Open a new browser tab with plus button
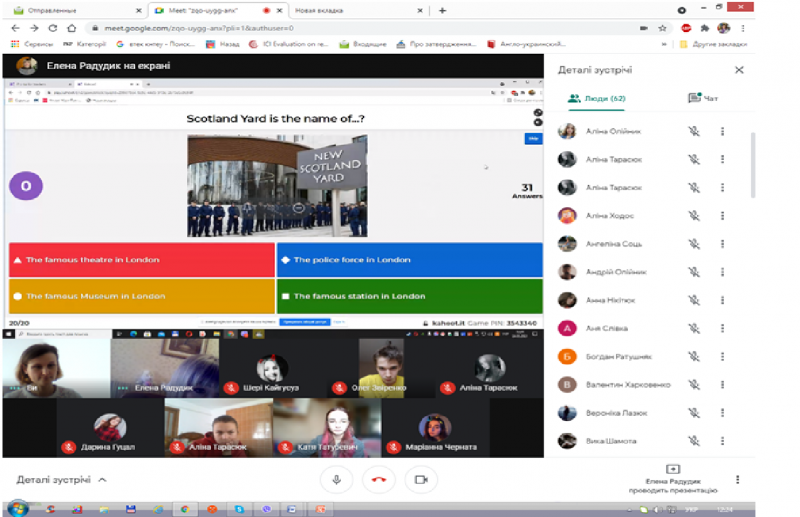This screenshot has height=517, width=800. (x=442, y=10)
